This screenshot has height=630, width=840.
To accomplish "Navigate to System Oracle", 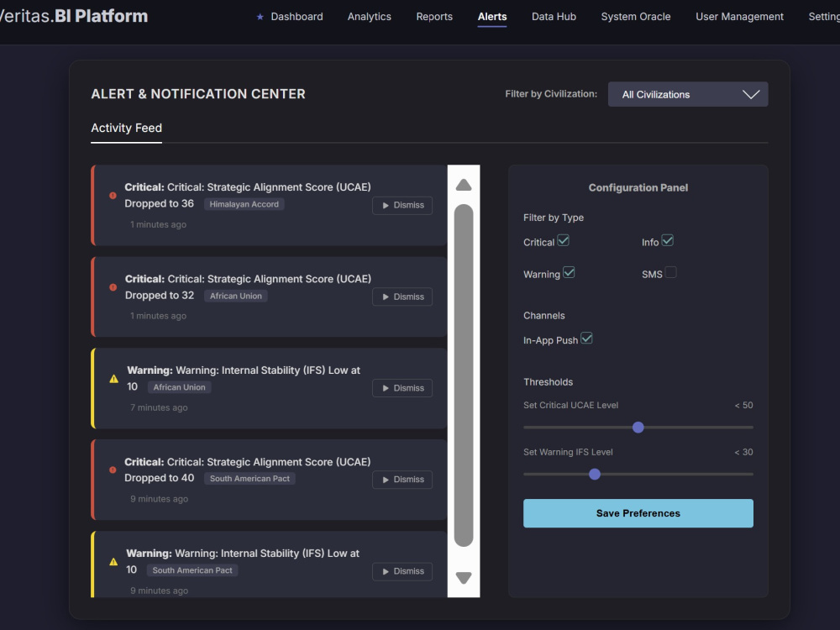I will (636, 17).
